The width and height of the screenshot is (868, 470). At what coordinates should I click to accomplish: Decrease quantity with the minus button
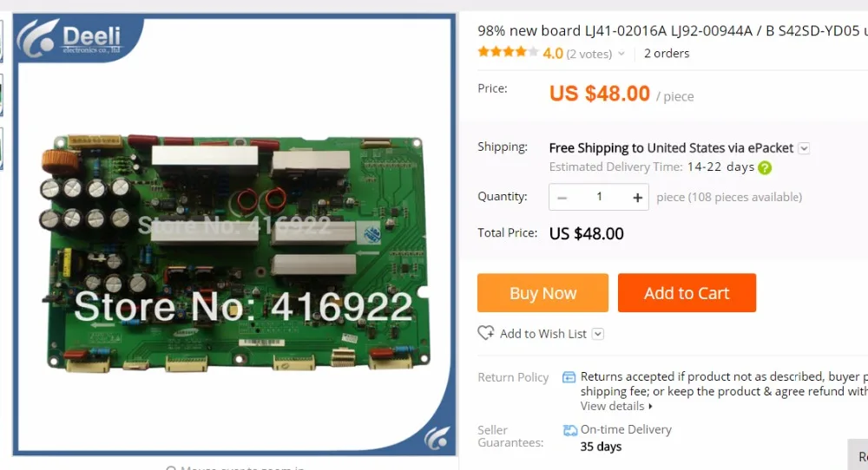(562, 198)
